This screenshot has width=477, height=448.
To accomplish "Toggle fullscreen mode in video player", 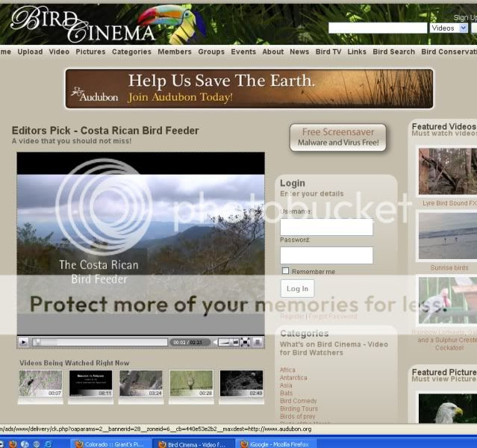I will pyautogui.click(x=245, y=343).
